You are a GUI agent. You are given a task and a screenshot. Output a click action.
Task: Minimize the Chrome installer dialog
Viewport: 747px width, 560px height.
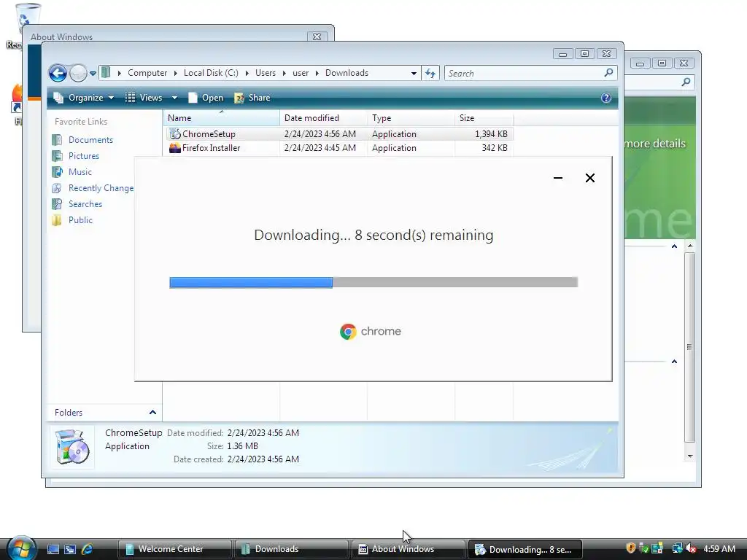point(558,178)
